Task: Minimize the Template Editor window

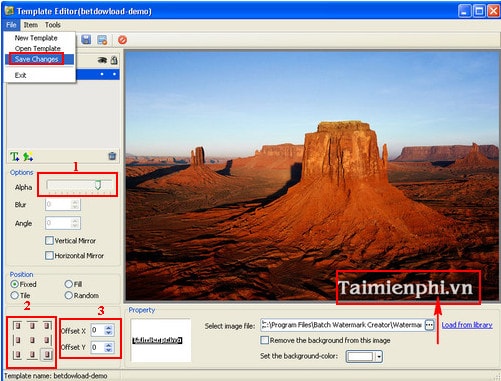Action: [465, 11]
